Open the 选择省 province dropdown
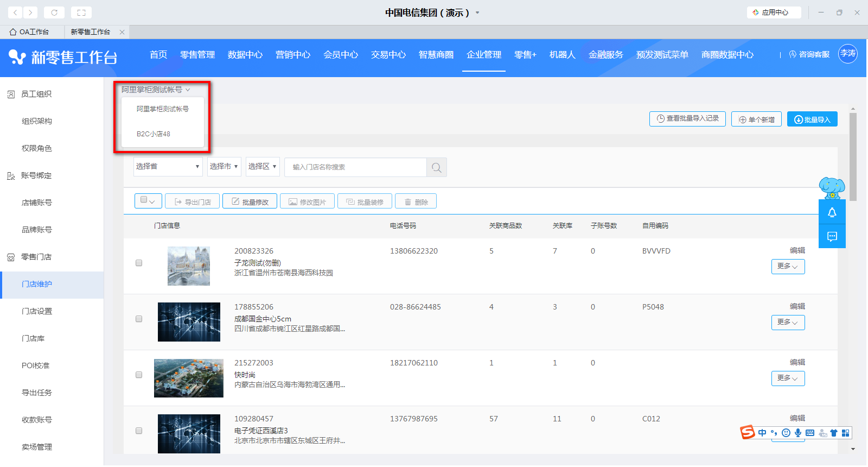Image resolution: width=868 pixels, height=467 pixels. click(x=168, y=167)
